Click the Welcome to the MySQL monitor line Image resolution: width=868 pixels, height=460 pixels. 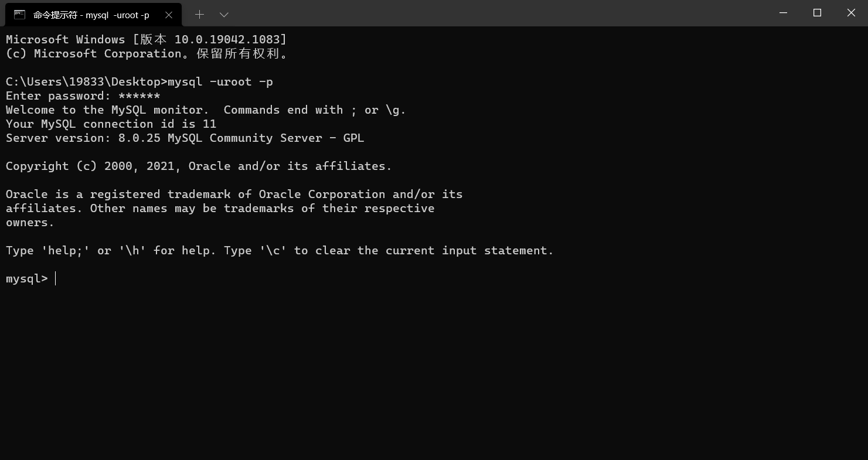(206, 110)
